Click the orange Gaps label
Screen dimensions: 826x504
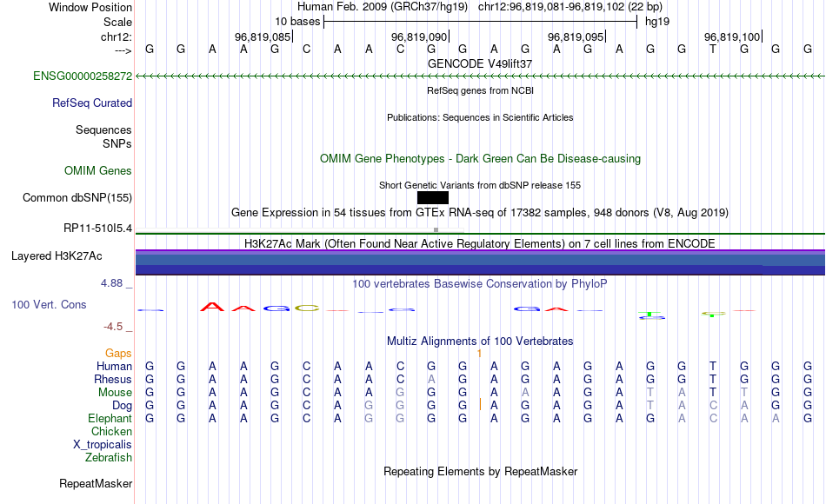click(118, 354)
